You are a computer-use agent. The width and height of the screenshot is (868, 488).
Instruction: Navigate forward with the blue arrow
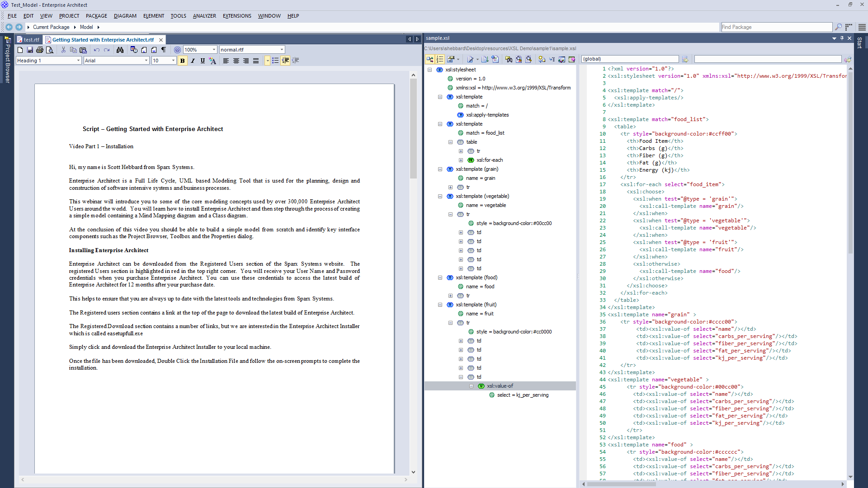[19, 27]
